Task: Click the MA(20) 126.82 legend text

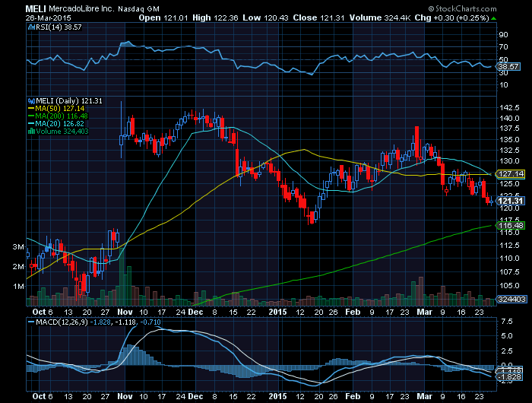Action: click(60, 124)
